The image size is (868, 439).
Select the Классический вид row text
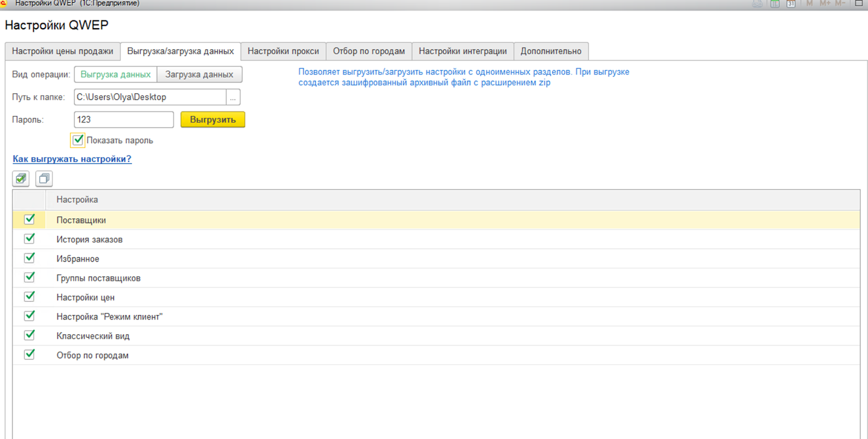pos(93,336)
